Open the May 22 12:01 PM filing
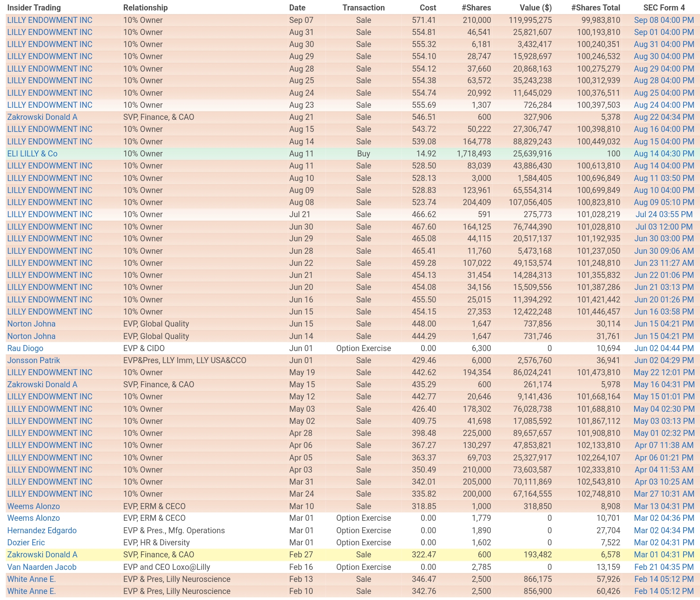This screenshot has height=600, width=700. click(x=664, y=372)
